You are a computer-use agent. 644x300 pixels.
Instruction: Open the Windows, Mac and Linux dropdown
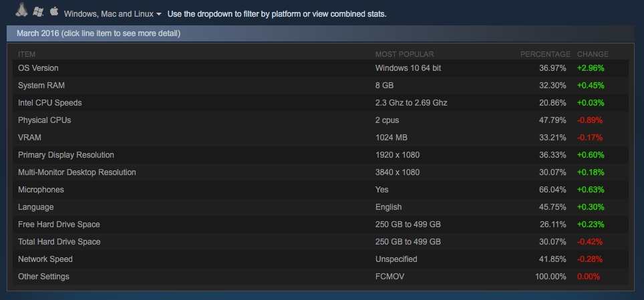coord(112,14)
